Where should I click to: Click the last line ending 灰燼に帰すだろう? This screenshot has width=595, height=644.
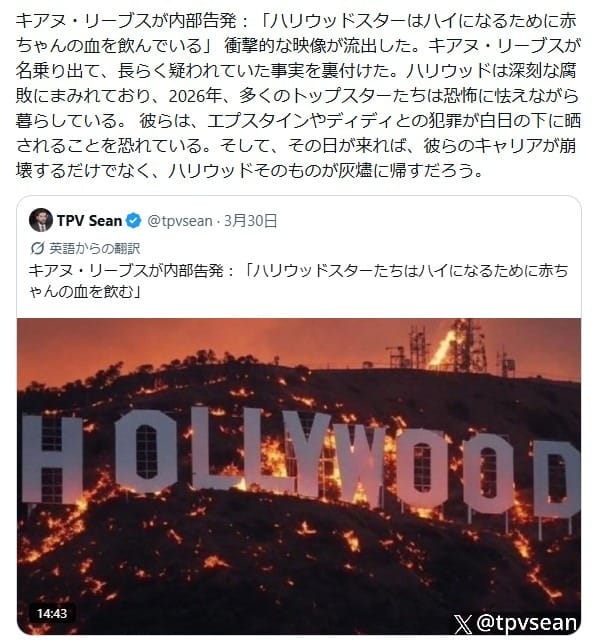(x=250, y=170)
